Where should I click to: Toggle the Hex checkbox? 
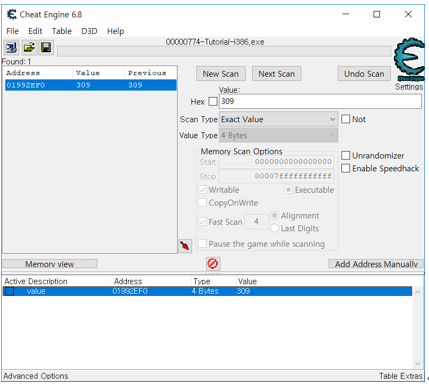coord(213,101)
